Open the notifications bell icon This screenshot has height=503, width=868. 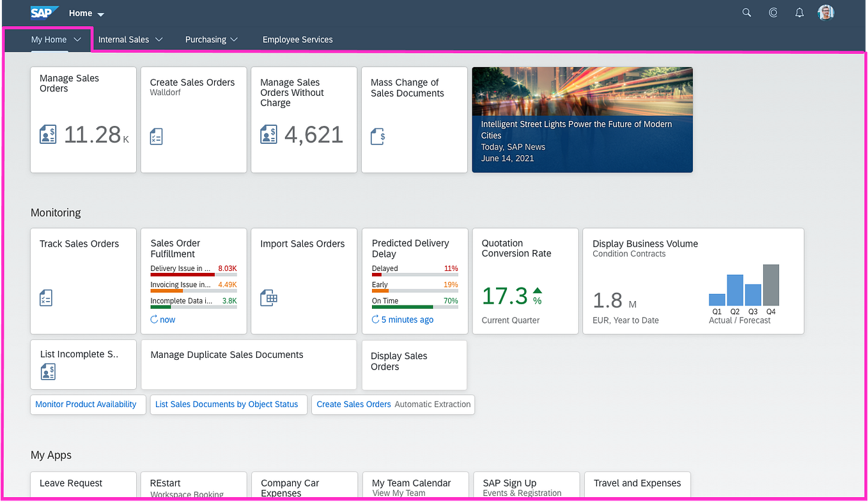coord(799,12)
